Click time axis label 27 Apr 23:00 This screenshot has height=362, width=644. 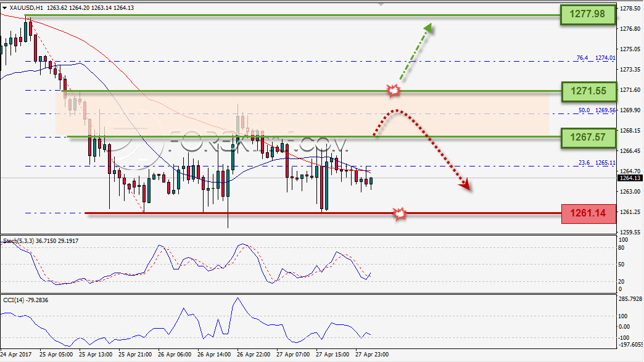tap(372, 354)
